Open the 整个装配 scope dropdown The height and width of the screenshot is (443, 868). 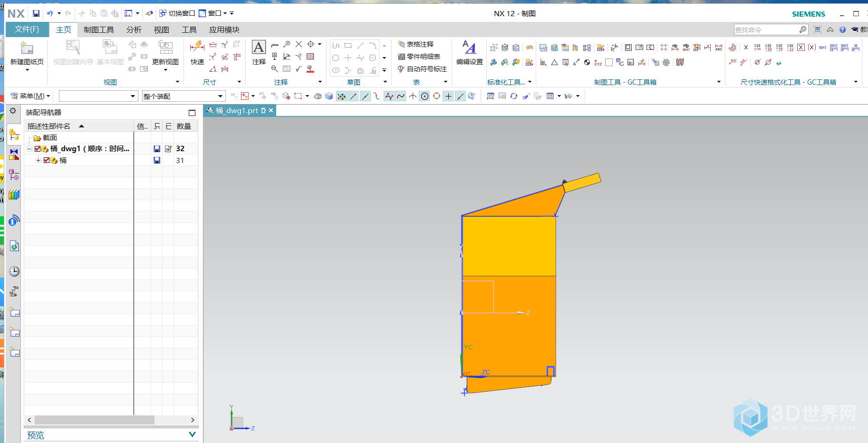[x=183, y=96]
